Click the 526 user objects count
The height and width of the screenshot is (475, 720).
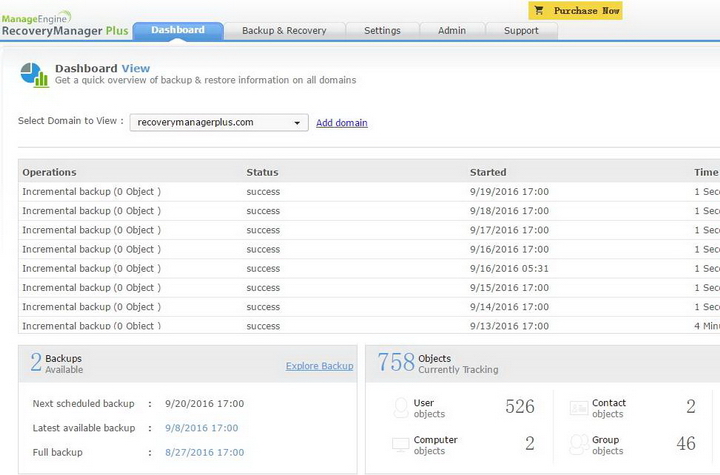pyautogui.click(x=520, y=407)
